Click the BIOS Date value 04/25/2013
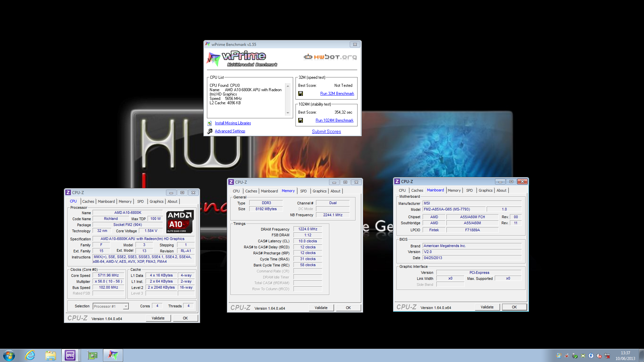The height and width of the screenshot is (362, 644). point(472,258)
